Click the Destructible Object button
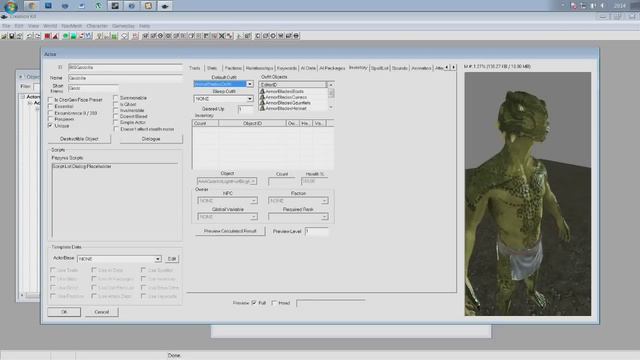The width and height of the screenshot is (640, 360). [79, 139]
